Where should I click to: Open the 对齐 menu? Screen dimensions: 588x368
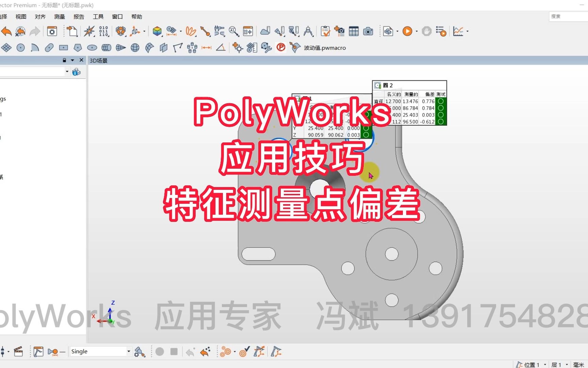tap(40, 17)
